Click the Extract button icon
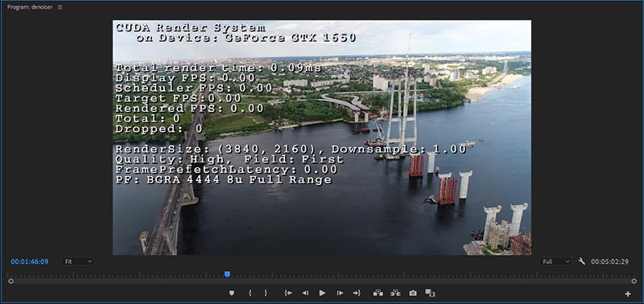 pos(395,293)
